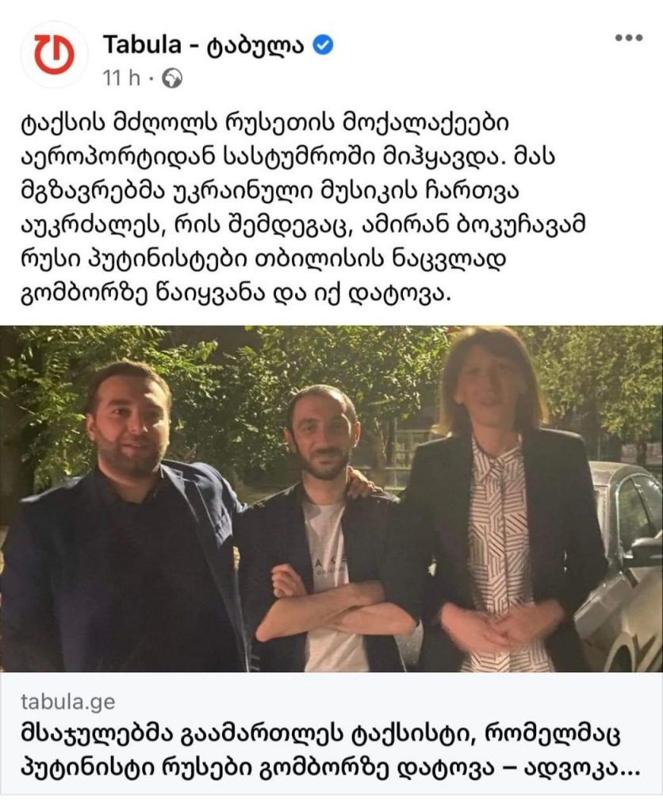
Task: Click the tabula.ge domain label
Action: [68, 703]
